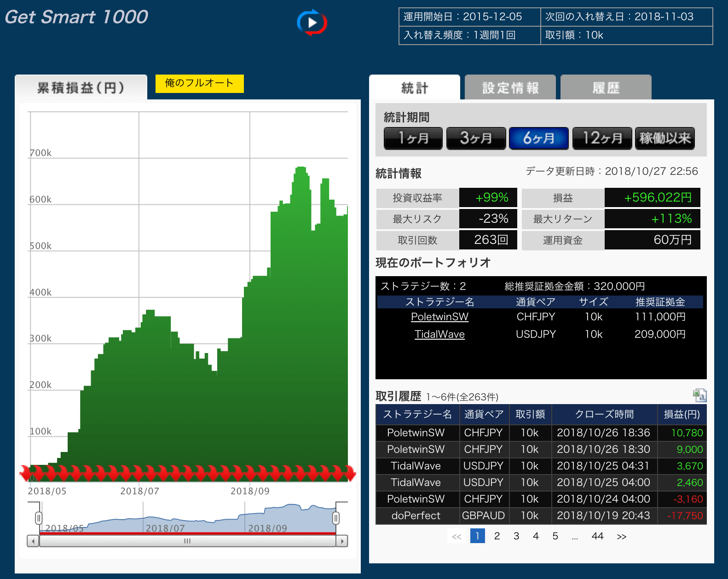Screen dimensions: 728x579
Task: Go to trade history page 3
Action: (516, 536)
